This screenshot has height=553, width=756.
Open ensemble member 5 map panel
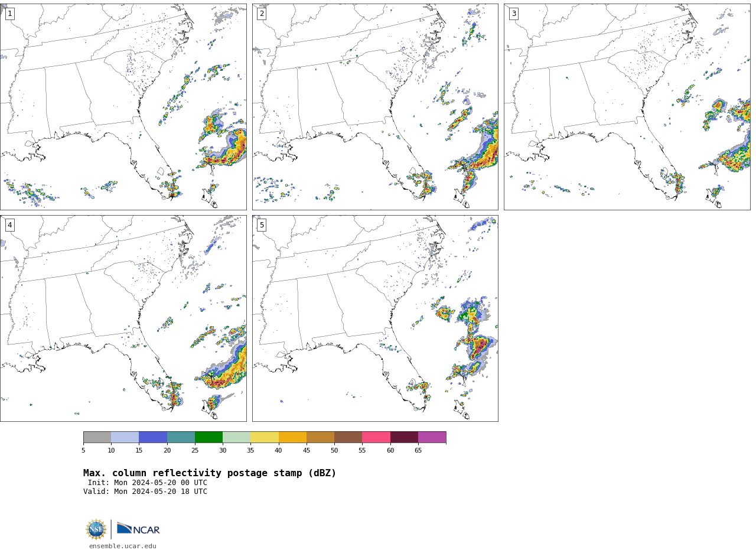coord(375,318)
